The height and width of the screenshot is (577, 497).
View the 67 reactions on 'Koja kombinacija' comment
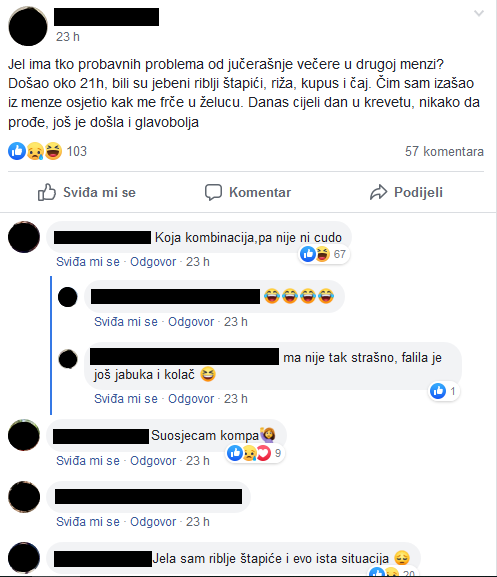pyautogui.click(x=323, y=254)
